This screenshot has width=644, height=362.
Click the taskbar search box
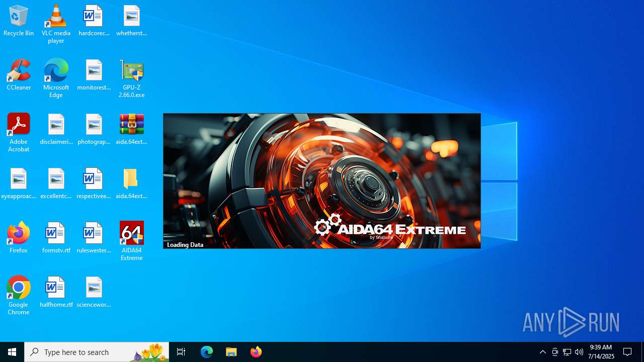[97, 352]
